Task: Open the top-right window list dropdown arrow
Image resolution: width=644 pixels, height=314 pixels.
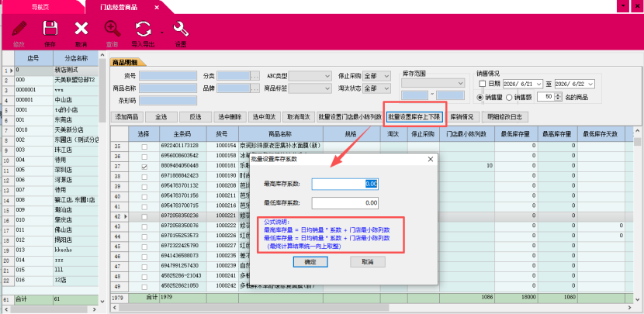Action: tap(625, 5)
